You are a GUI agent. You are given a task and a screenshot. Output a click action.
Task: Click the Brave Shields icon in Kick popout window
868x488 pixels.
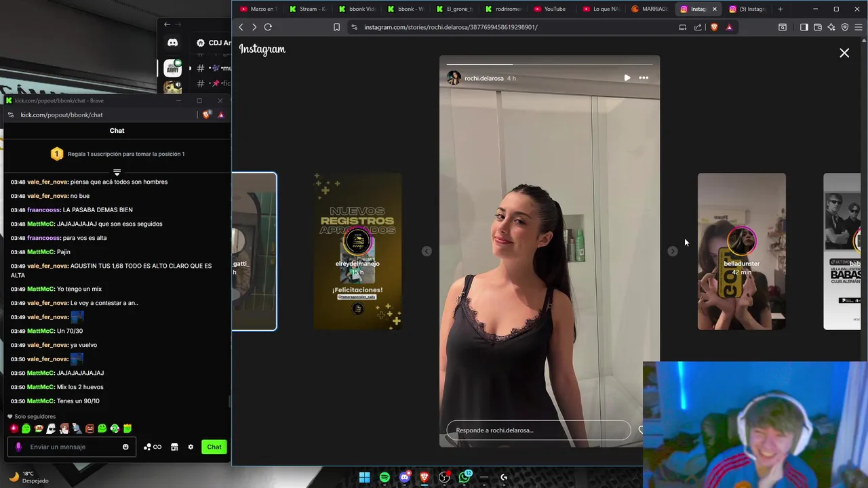click(206, 115)
